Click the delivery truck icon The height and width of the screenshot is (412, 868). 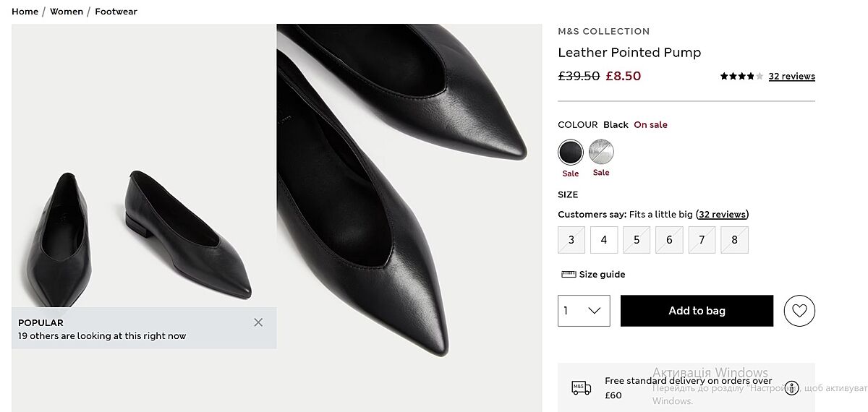(x=581, y=388)
